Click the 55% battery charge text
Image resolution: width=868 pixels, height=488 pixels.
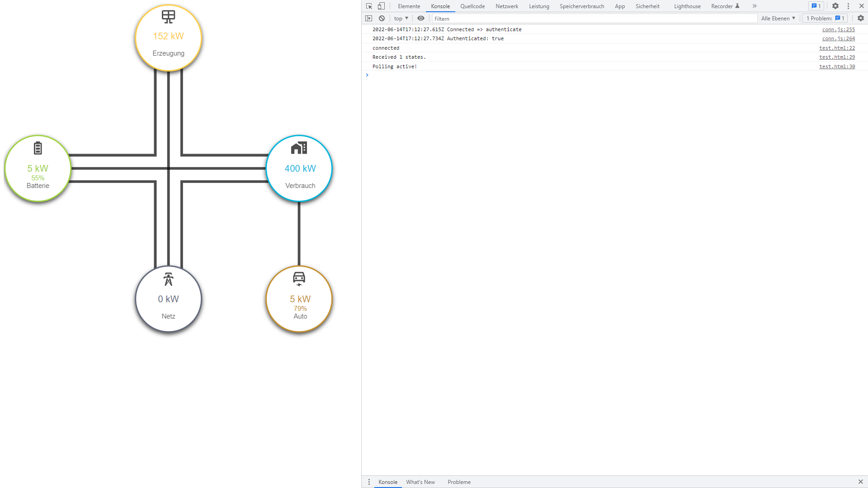[x=38, y=178]
